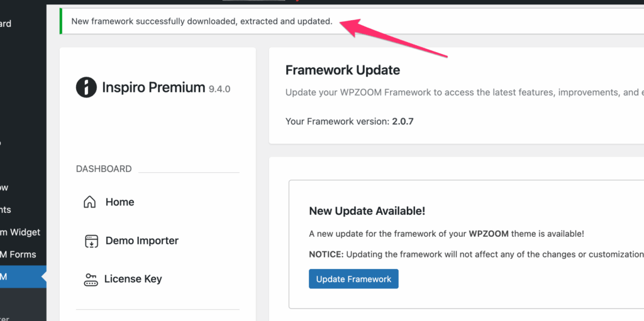The height and width of the screenshot is (321, 644).
Task: Click the top cut-off WordPress sidebar item
Action: (6, 24)
